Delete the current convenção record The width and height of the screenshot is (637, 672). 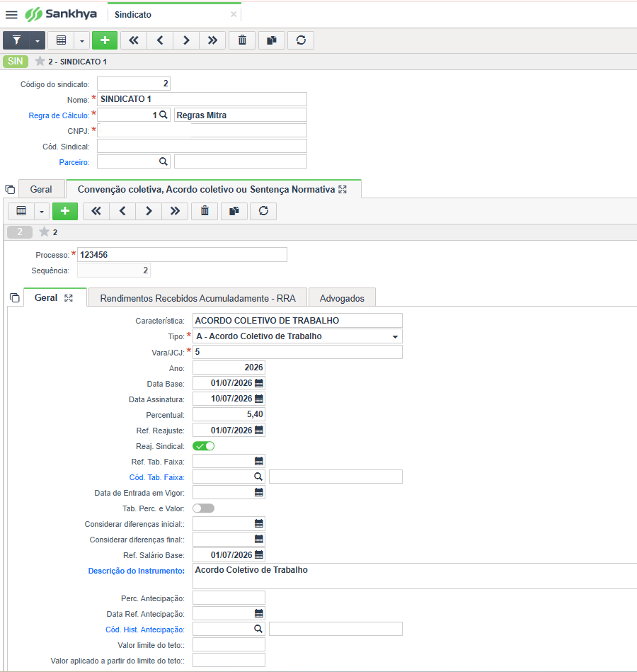click(205, 211)
